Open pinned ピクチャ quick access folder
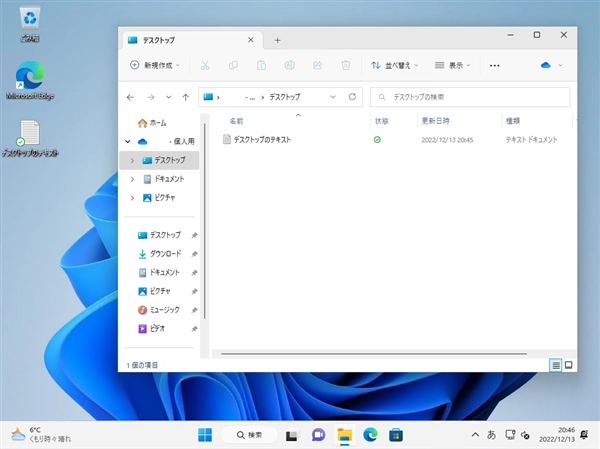The height and width of the screenshot is (449, 600). click(154, 291)
